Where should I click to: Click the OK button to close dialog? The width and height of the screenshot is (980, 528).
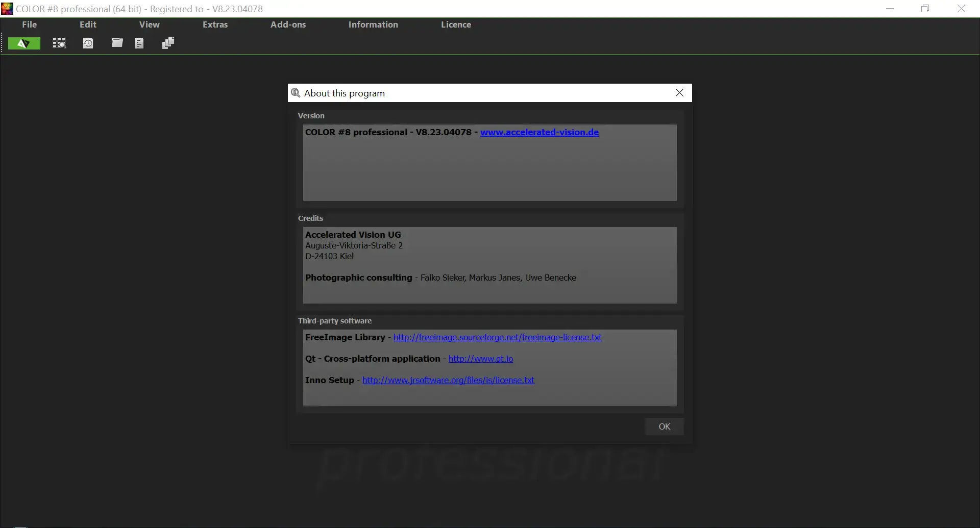664,426
